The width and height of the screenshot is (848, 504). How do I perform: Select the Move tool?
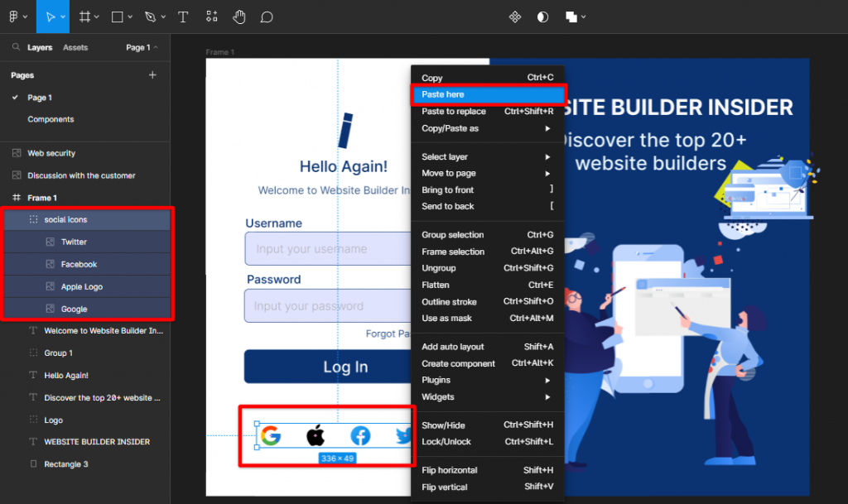(52, 17)
